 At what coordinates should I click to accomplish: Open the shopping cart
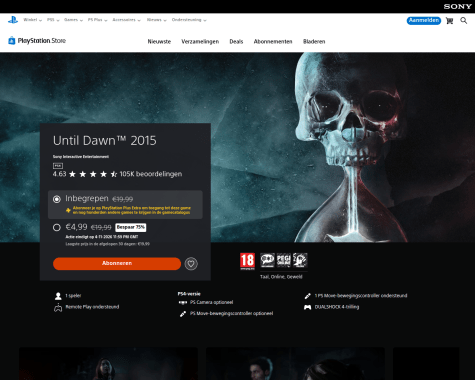(449, 21)
